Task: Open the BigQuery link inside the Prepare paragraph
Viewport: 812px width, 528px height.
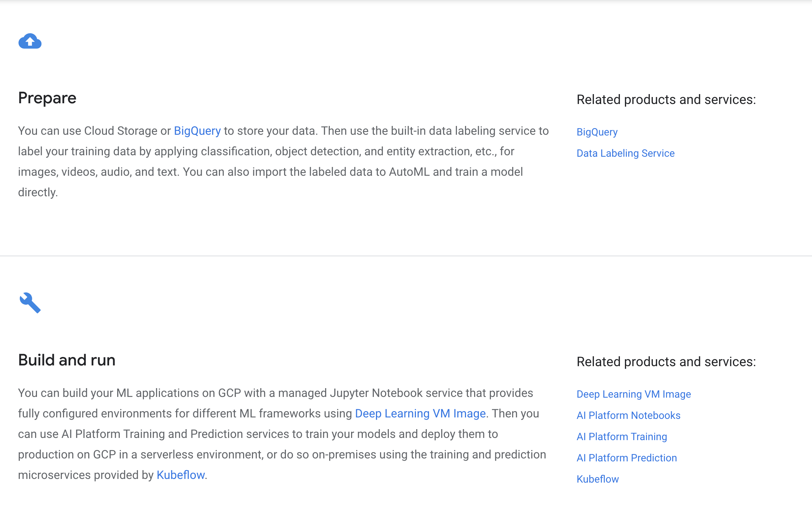Action: (197, 131)
